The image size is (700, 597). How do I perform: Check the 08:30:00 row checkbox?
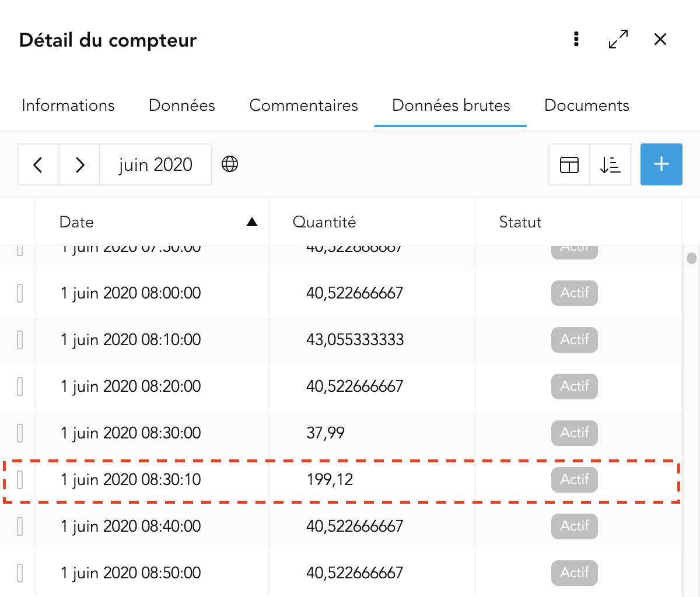tap(20, 433)
